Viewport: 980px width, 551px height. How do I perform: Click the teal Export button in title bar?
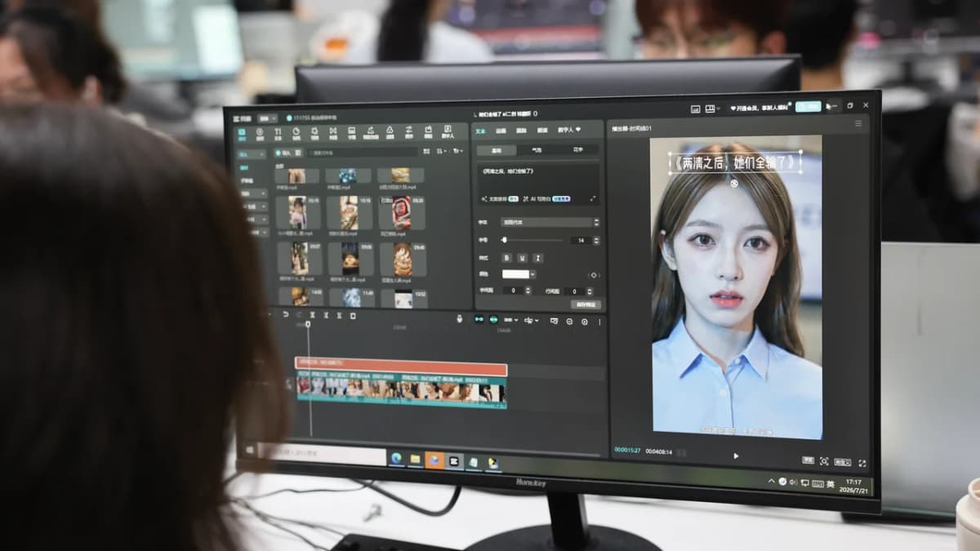(x=808, y=106)
